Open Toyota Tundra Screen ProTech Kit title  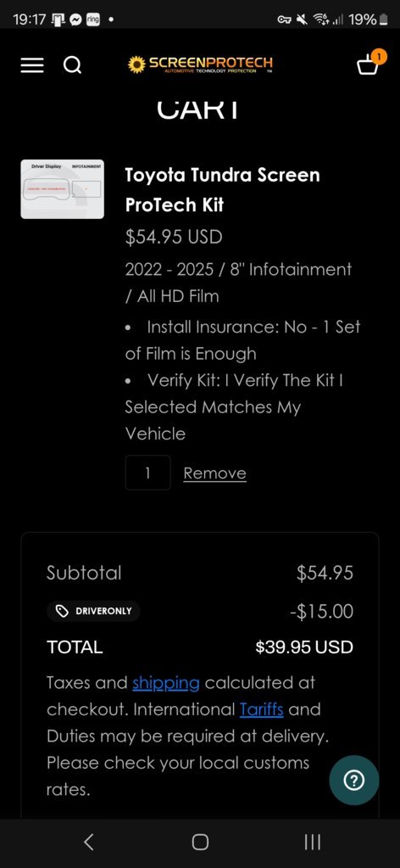[x=222, y=190]
